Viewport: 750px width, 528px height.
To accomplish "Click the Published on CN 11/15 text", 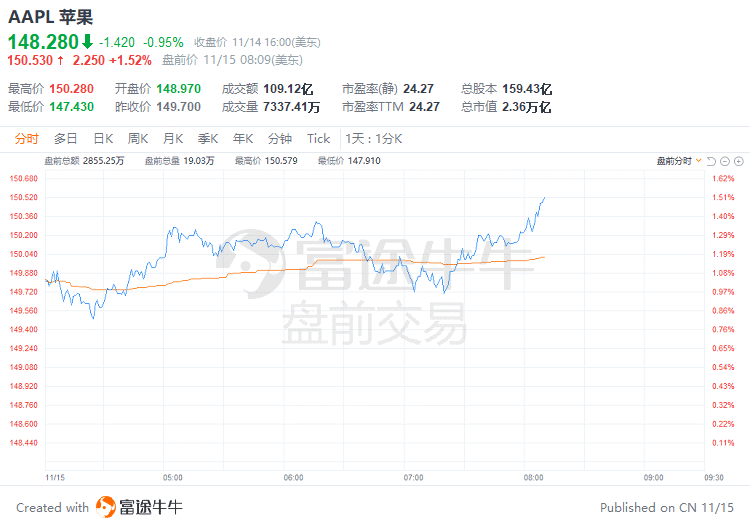I will [667, 507].
